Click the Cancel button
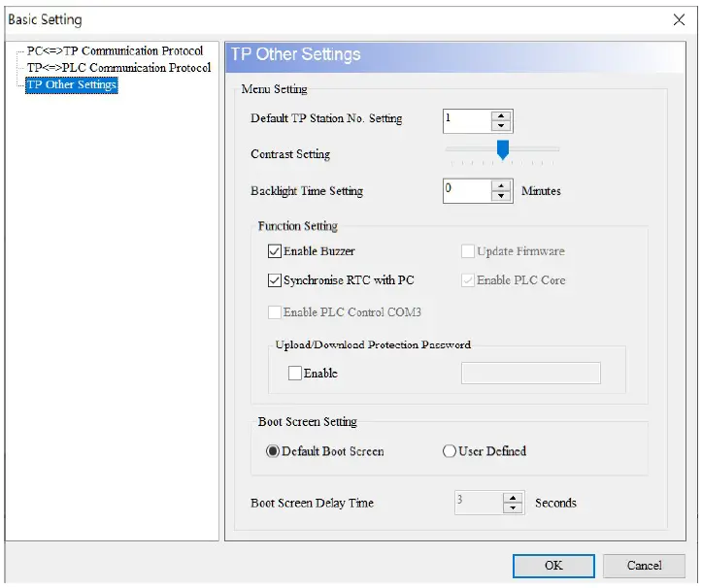The height and width of the screenshot is (588, 702). (x=644, y=566)
